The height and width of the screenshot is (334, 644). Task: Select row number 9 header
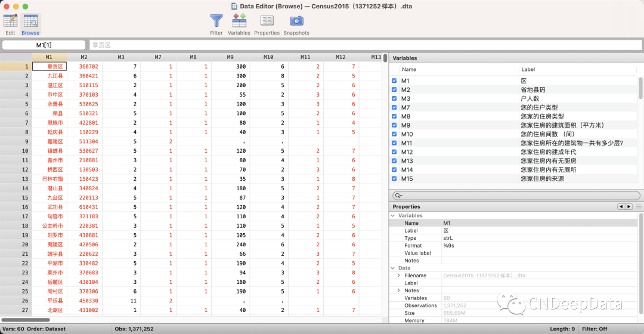point(16,141)
